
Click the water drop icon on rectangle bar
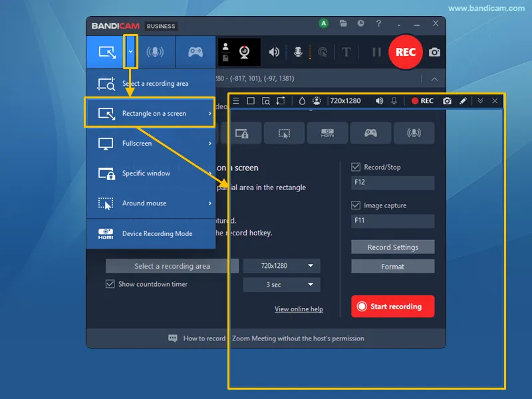pyautogui.click(x=302, y=101)
